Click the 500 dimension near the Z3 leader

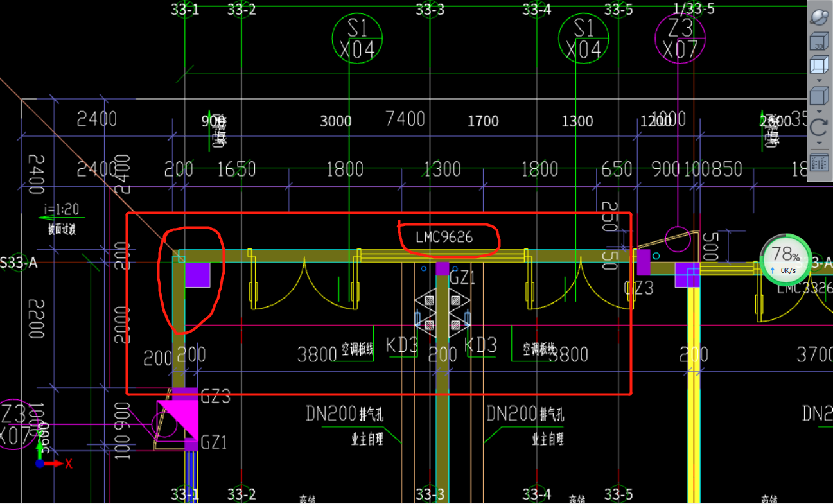tap(710, 247)
